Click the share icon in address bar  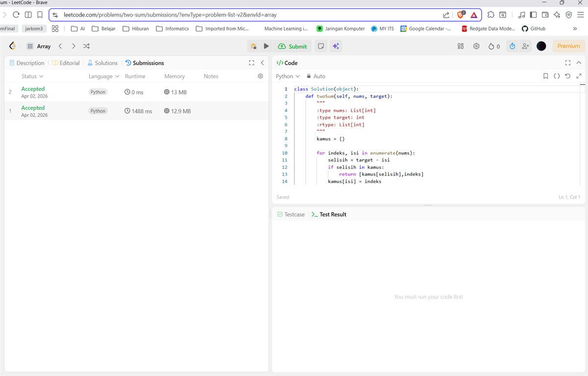pyautogui.click(x=446, y=15)
